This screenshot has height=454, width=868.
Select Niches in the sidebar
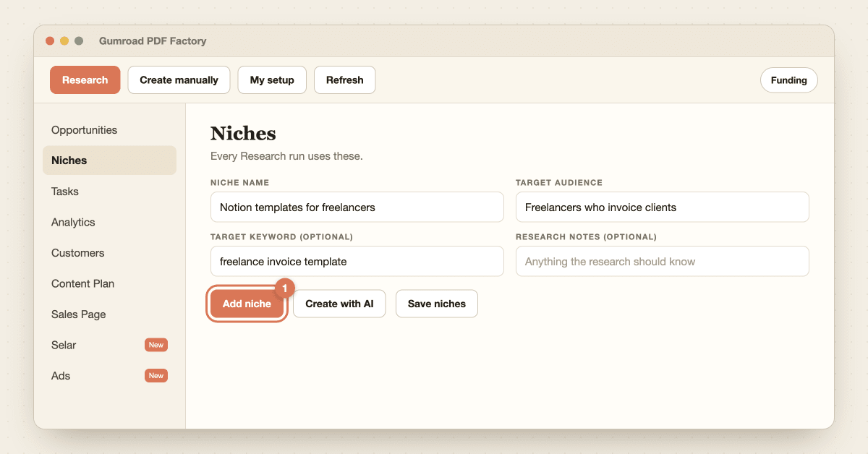click(x=109, y=160)
